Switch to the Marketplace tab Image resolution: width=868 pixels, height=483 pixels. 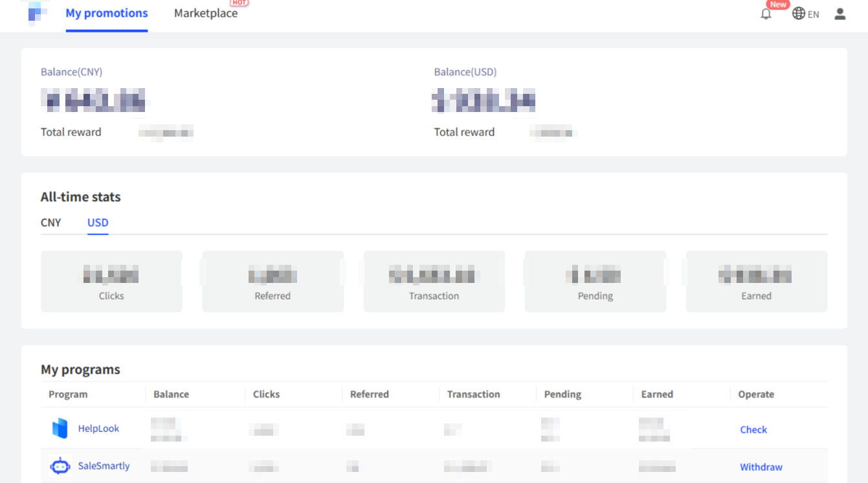(206, 14)
